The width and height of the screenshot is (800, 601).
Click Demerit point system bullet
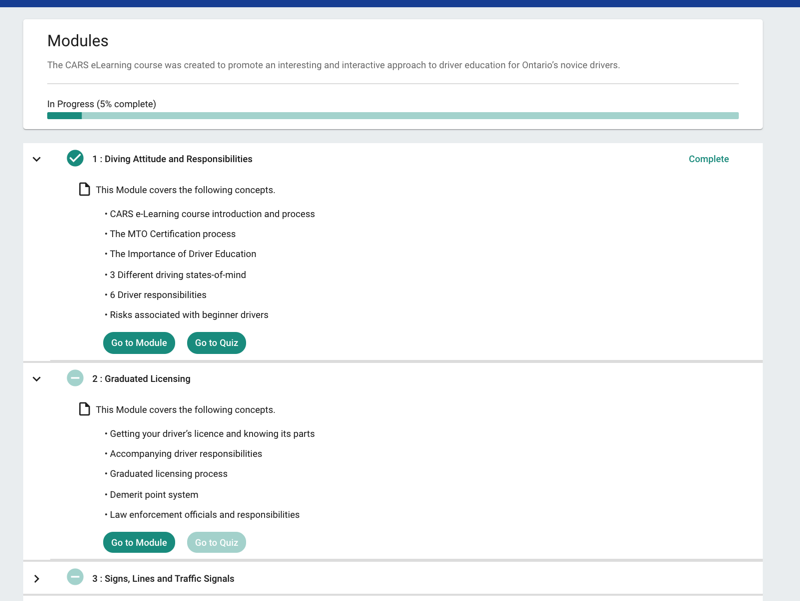(x=154, y=494)
